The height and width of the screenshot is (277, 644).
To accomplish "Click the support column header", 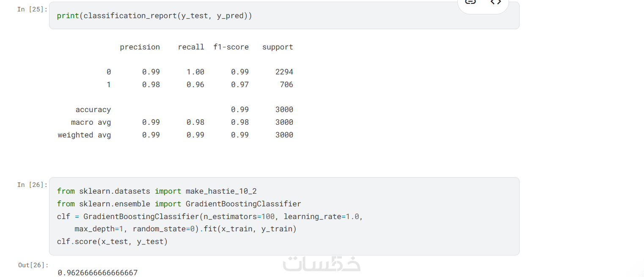I will (278, 47).
